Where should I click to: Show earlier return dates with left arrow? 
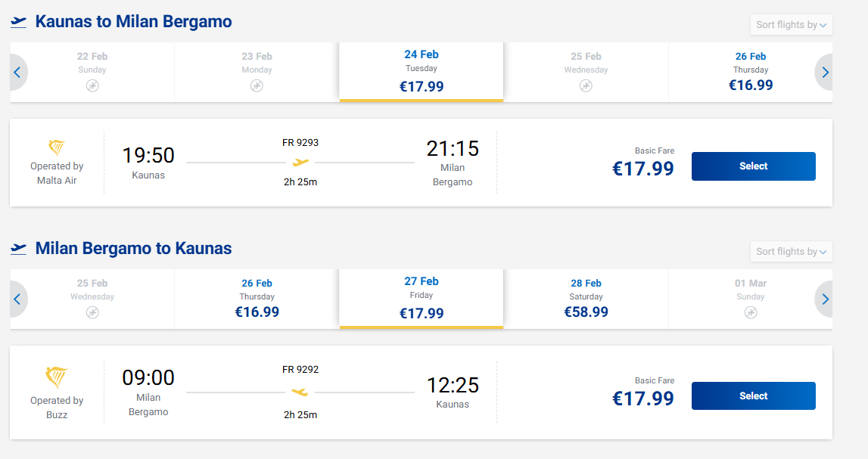[17, 299]
